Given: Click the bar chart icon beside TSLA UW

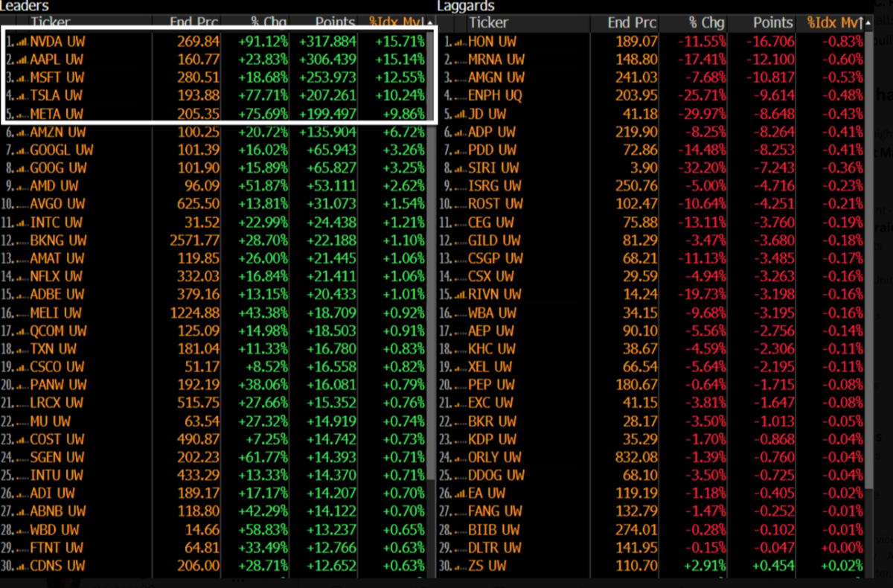Looking at the screenshot, I should (x=22, y=96).
